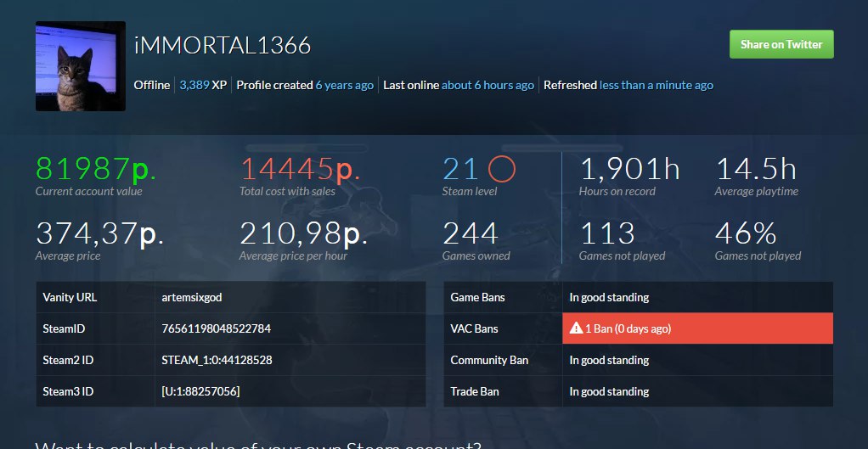Click the Share on Twitter button
The image size is (868, 449).
tap(781, 44)
